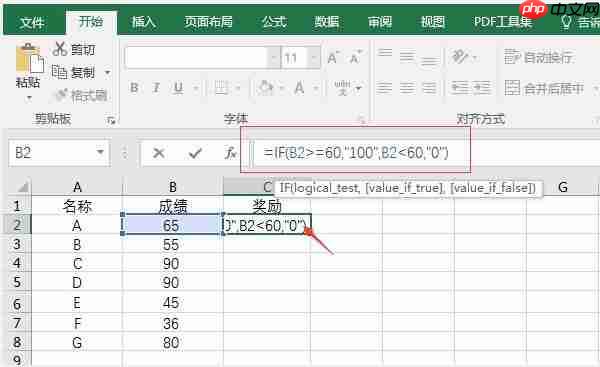The height and width of the screenshot is (367, 600).
Task: Switch to the Review (审阅) tab
Action: (x=380, y=22)
